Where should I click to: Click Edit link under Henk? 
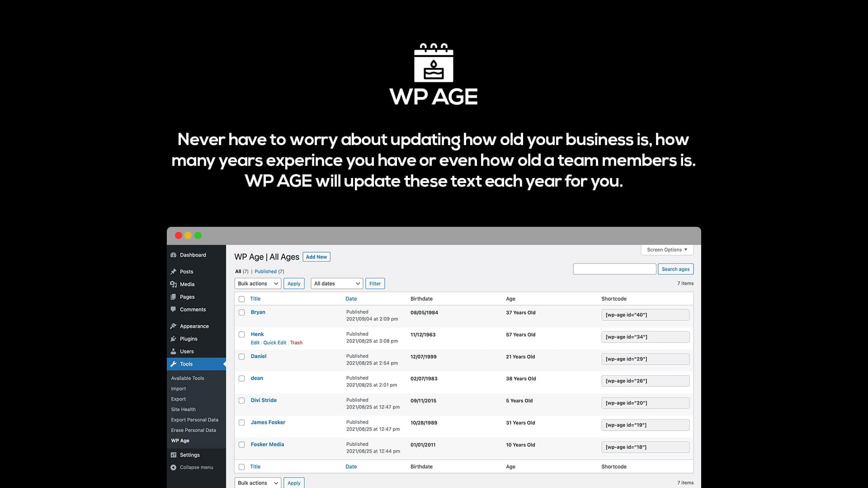click(x=255, y=343)
